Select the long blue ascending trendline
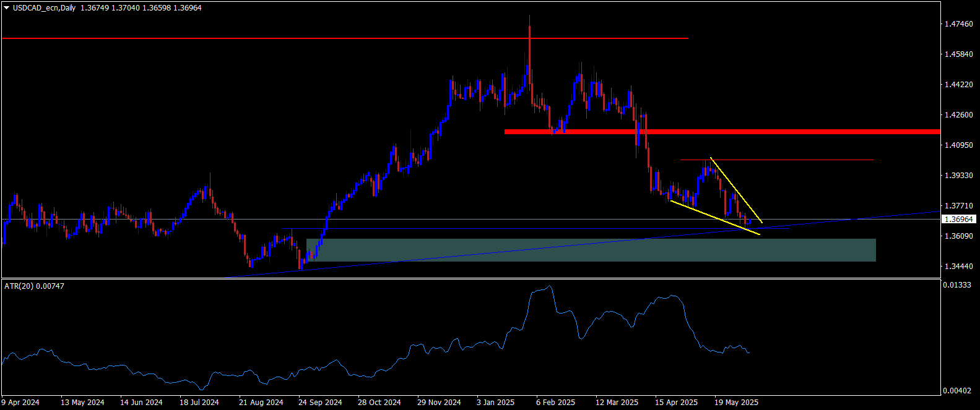This screenshot has width=980, height=410. 582,245
